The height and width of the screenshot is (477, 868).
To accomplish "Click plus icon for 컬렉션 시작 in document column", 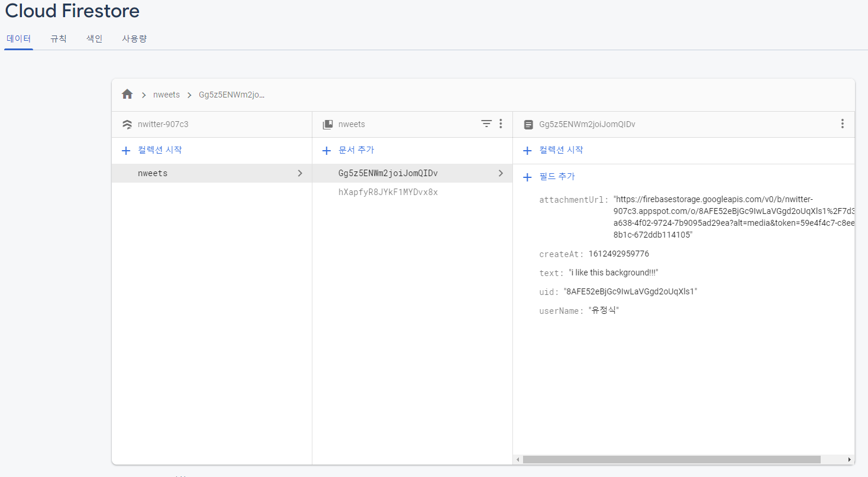I will point(527,151).
